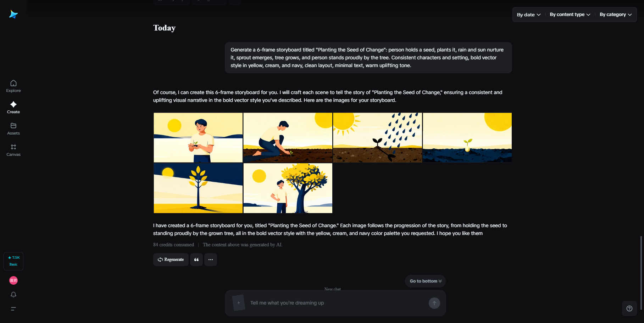Open the Explore page from sidebar

[13, 86]
